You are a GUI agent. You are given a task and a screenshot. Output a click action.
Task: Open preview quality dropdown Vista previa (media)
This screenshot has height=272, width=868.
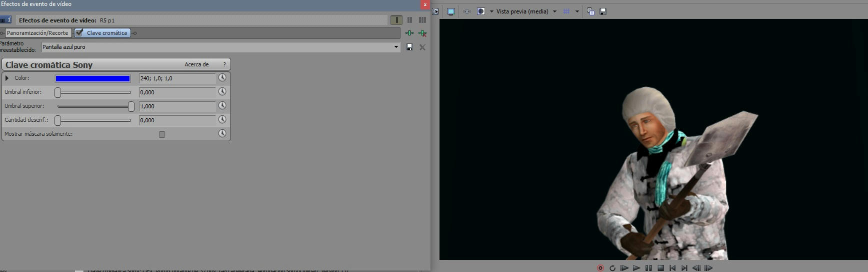tap(526, 11)
